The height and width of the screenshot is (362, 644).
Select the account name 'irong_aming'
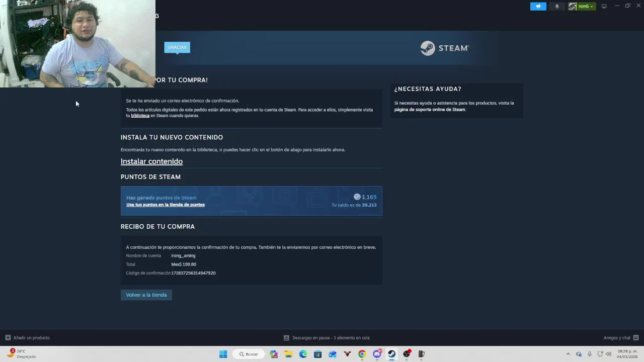183,256
